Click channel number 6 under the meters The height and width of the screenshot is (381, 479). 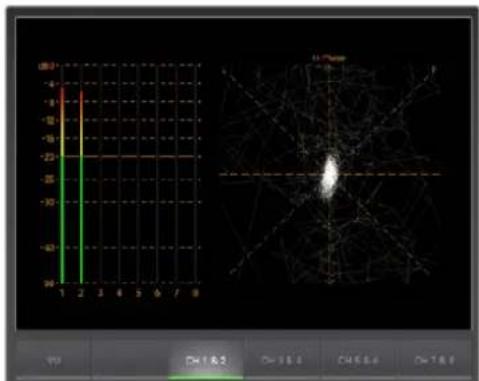tap(157, 293)
